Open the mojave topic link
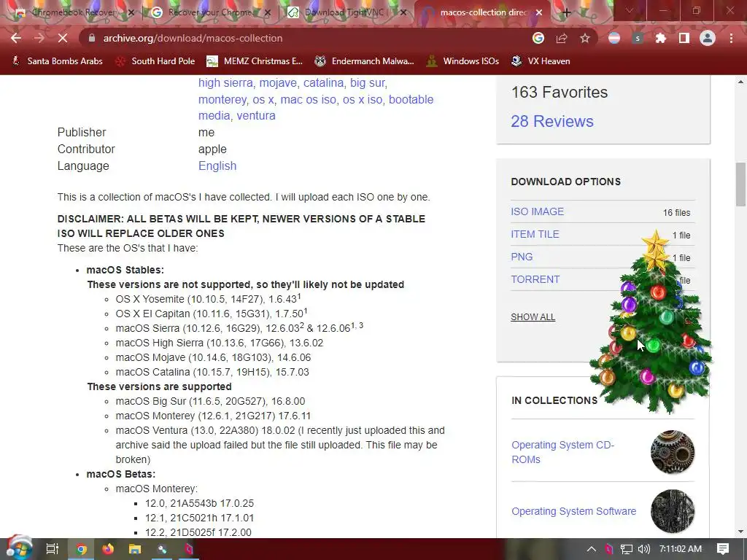 point(278,83)
